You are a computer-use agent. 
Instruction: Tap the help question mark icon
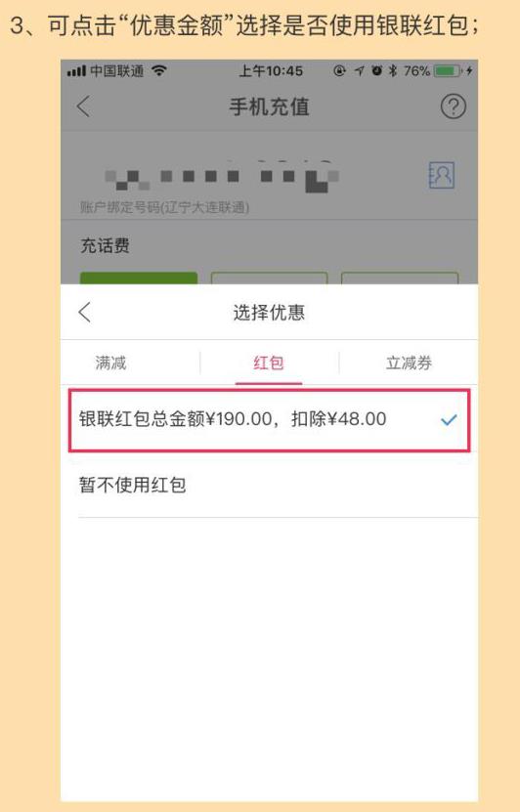point(454,107)
